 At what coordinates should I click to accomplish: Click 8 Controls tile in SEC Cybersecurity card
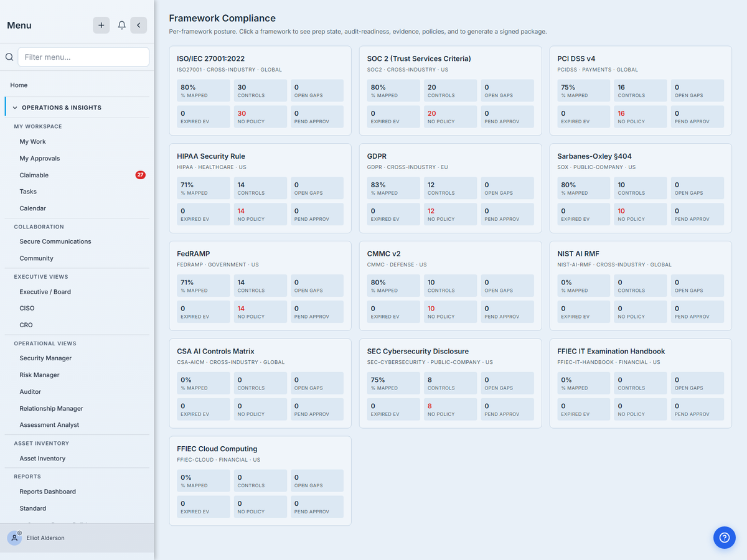tap(451, 383)
